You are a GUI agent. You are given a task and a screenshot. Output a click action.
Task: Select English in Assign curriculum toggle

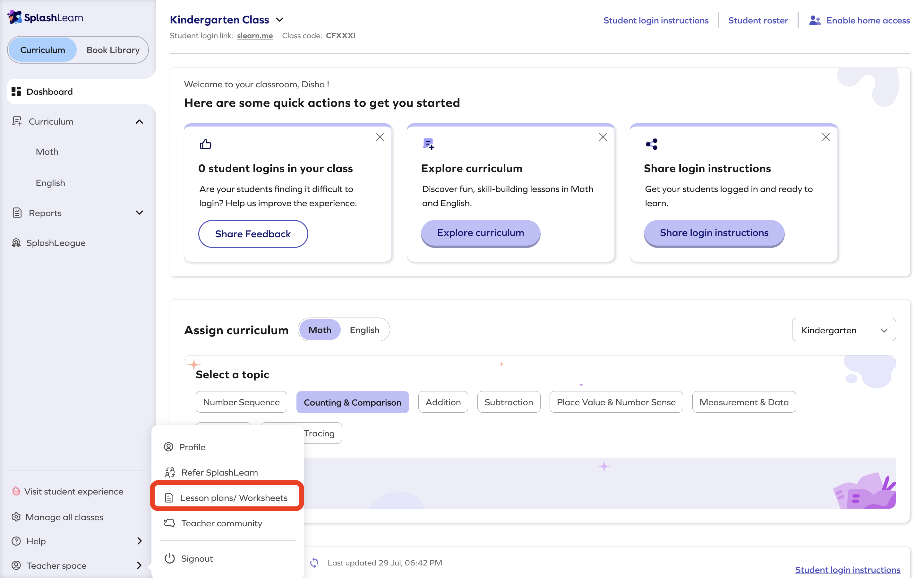point(365,329)
